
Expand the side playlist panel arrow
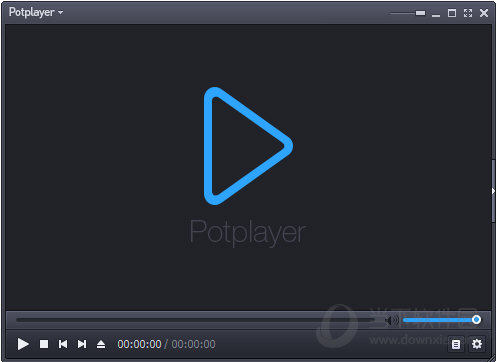493,191
